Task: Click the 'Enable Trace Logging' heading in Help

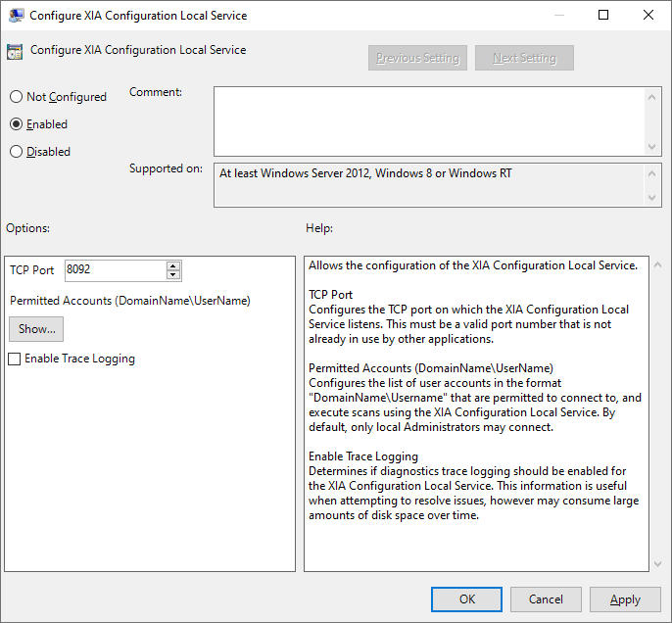Action: [x=363, y=456]
